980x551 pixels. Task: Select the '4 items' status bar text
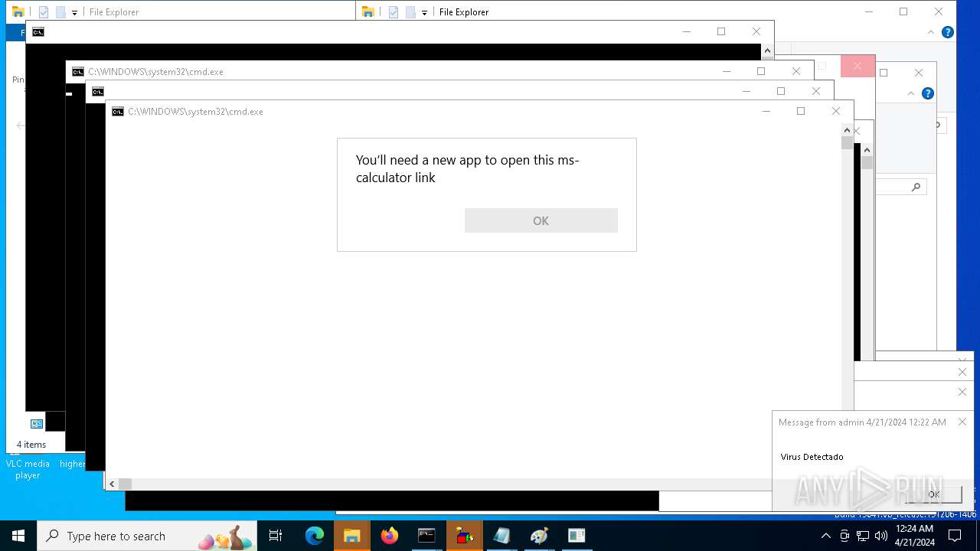pyautogui.click(x=31, y=445)
